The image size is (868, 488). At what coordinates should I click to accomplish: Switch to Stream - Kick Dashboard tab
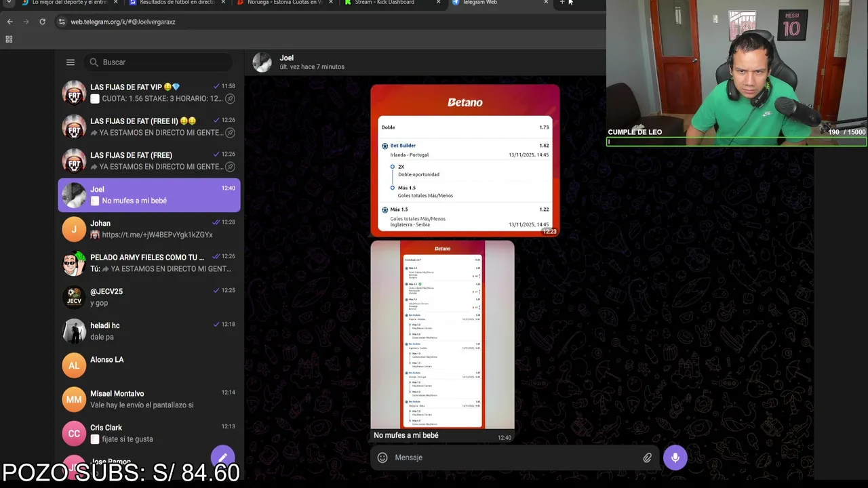pyautogui.click(x=391, y=3)
